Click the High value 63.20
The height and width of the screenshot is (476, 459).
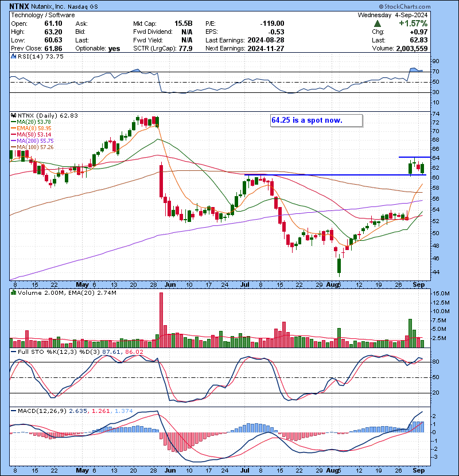[53, 32]
